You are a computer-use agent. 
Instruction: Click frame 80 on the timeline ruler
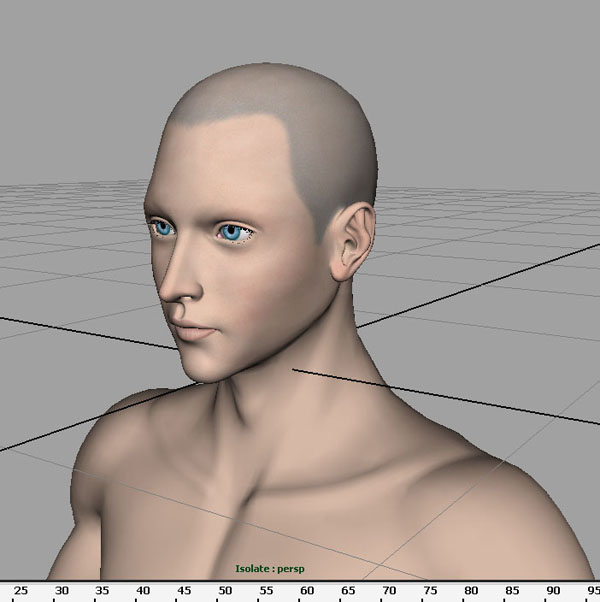click(x=471, y=590)
